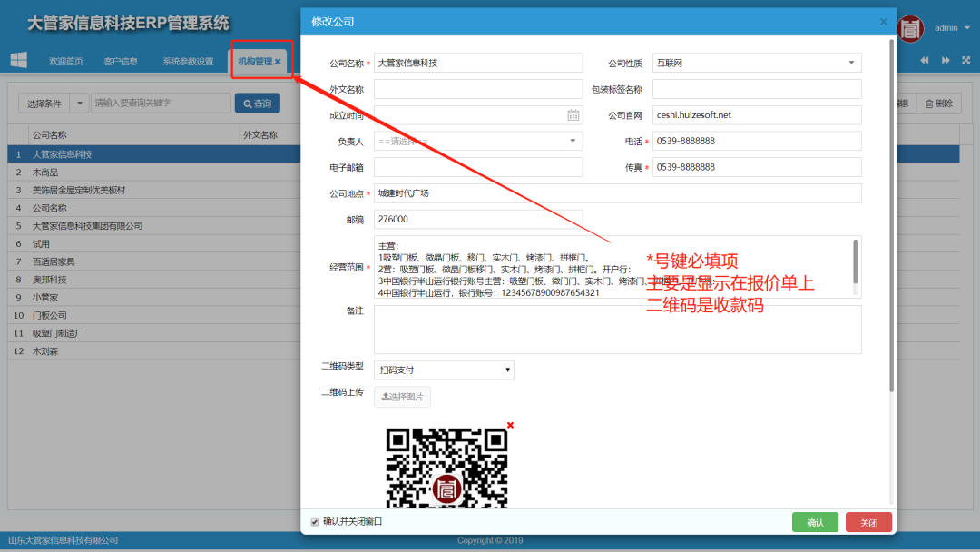Click the 公司名称 input field
The width and height of the screenshot is (980, 552).
click(477, 64)
